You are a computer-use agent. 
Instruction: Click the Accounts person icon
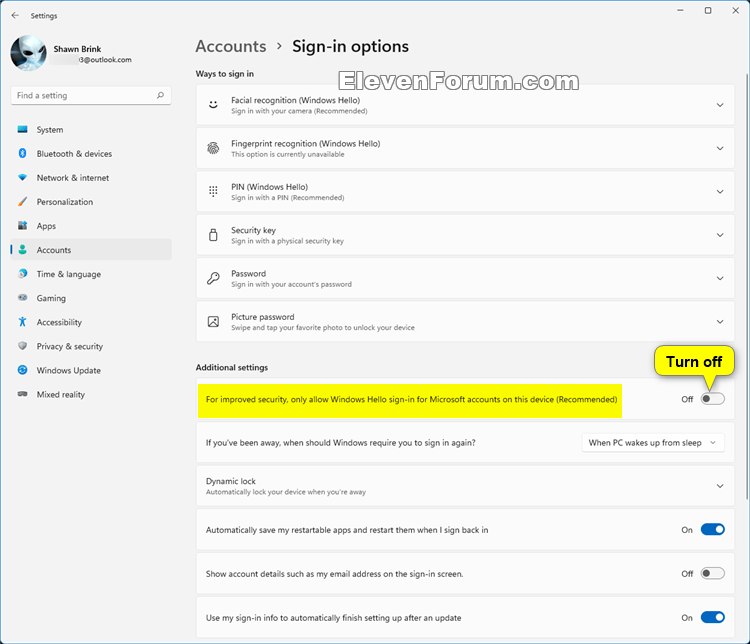(22, 249)
